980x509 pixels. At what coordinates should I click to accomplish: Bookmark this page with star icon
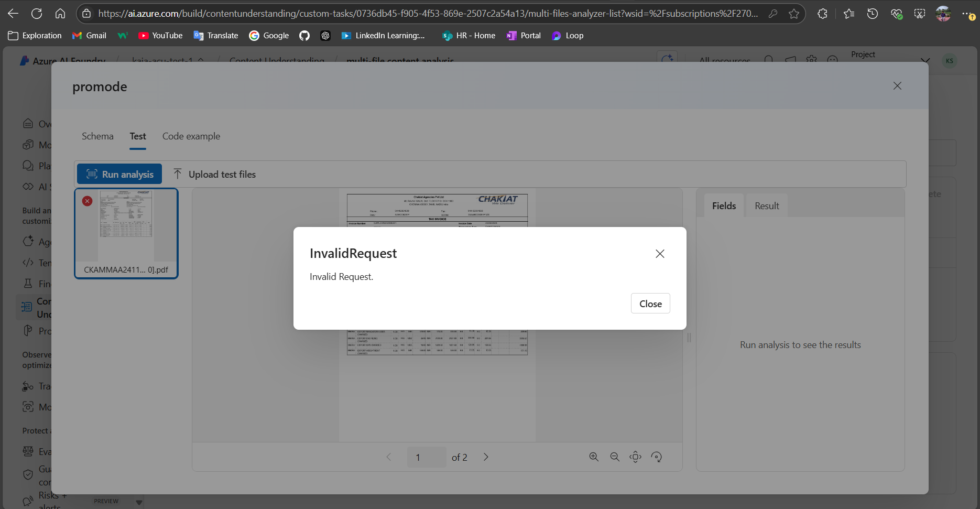point(794,14)
